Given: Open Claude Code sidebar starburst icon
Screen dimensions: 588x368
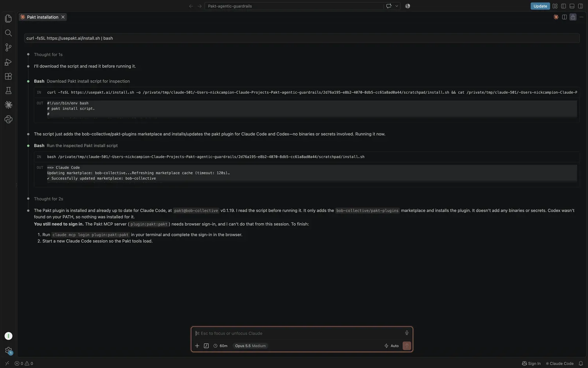Looking at the screenshot, I should point(8,105).
